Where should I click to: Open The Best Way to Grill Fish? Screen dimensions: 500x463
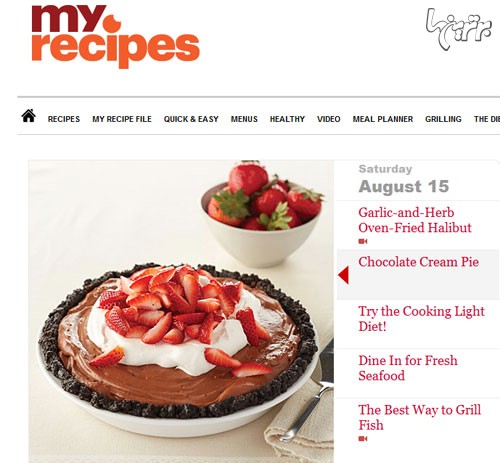coord(419,417)
